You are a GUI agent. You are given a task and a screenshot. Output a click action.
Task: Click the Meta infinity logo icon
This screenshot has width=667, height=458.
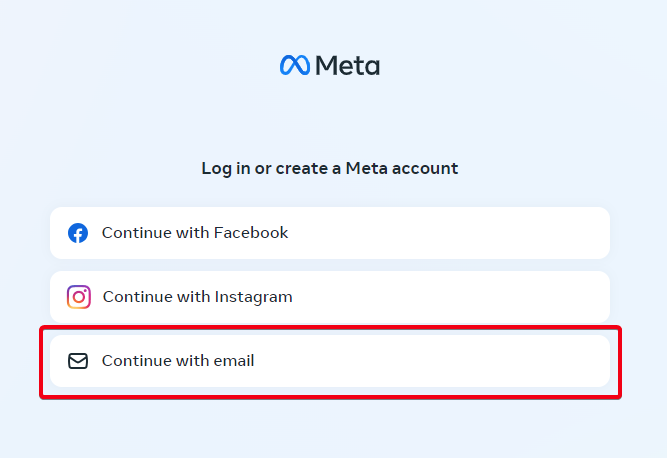tap(295, 66)
